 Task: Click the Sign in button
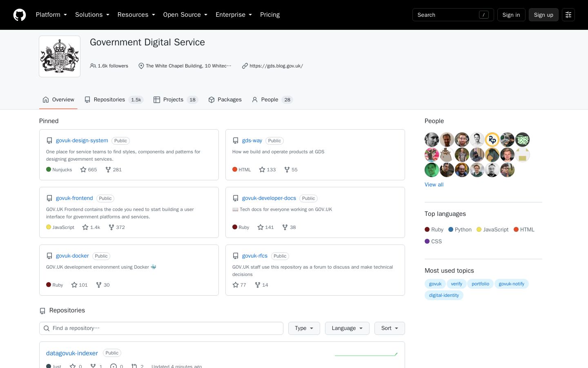[x=511, y=15]
